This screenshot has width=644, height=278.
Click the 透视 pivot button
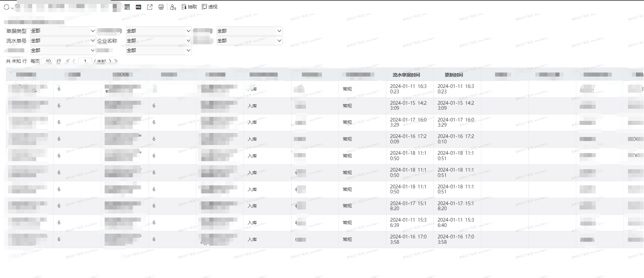point(210,7)
